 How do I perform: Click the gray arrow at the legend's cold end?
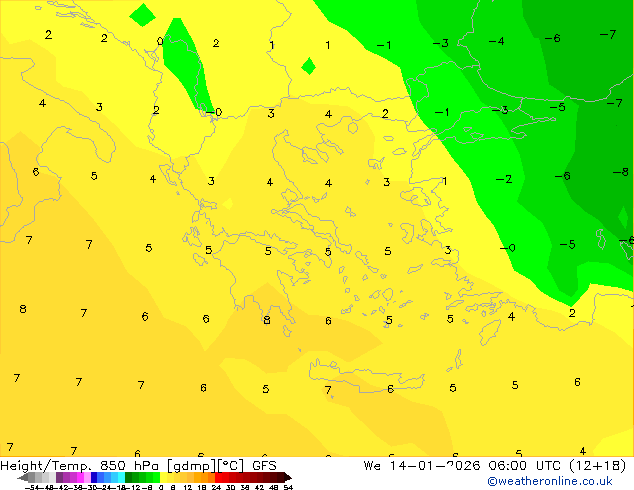(23, 478)
